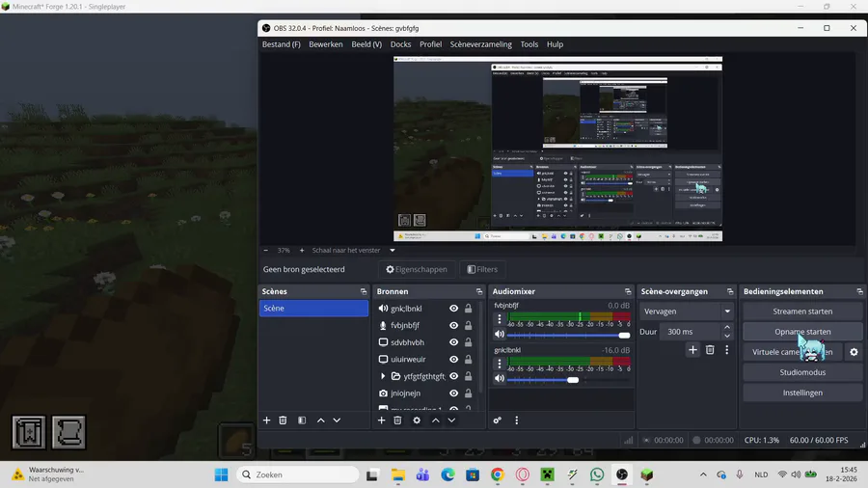The image size is (868, 488).
Task: Expand the ytfgtfgthtgft group
Action: 383,376
